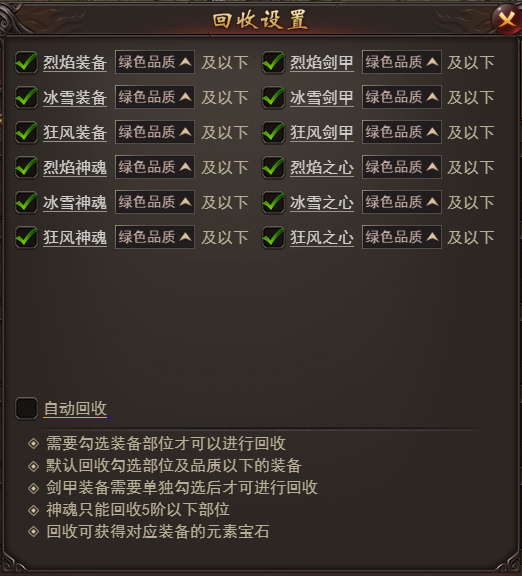522x576 pixels.
Task: Toggle the 烈焰之心 checkbox
Action: [273, 167]
